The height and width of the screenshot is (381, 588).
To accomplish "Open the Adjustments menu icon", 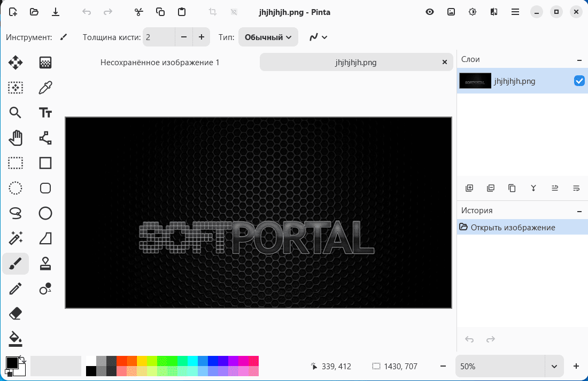I will (473, 12).
